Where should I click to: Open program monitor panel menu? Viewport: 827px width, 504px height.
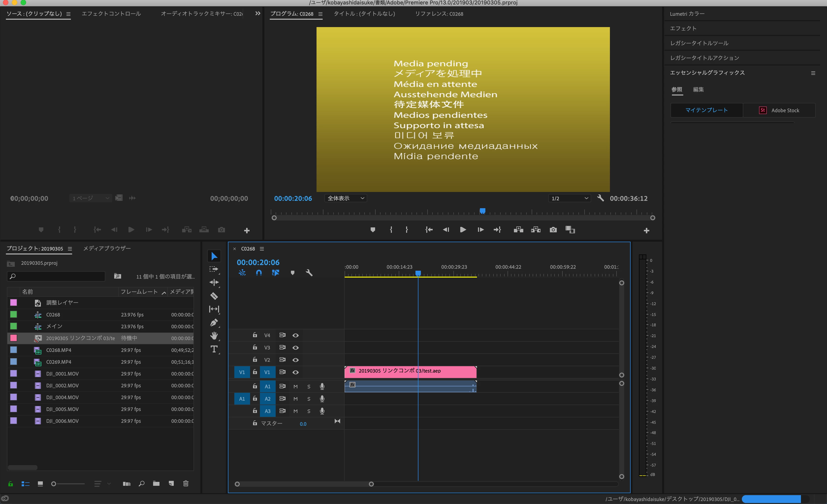coord(320,14)
